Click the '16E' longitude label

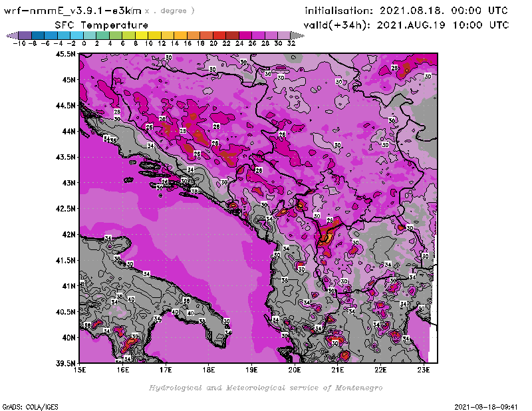123,370
